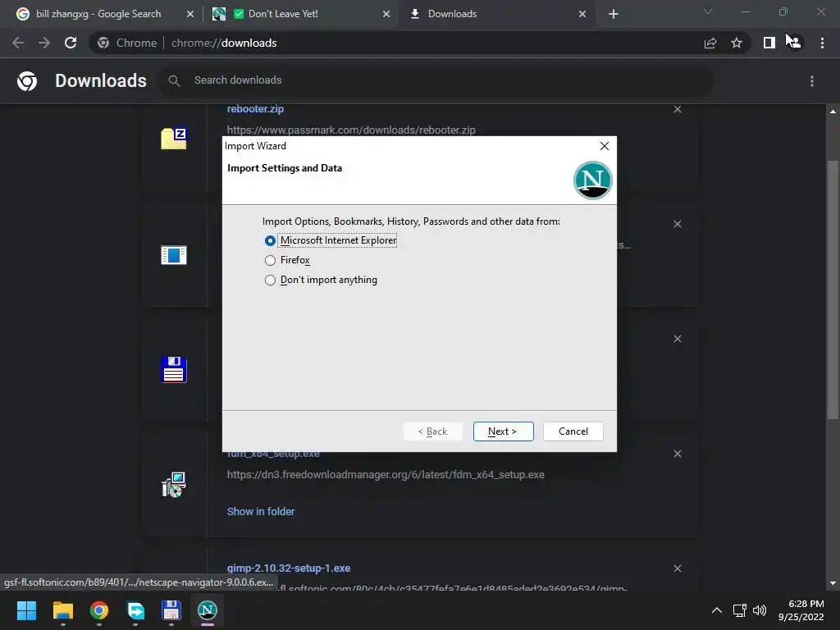840x630 pixels.
Task: Click the freedownloadmanager.org URL
Action: [386, 475]
